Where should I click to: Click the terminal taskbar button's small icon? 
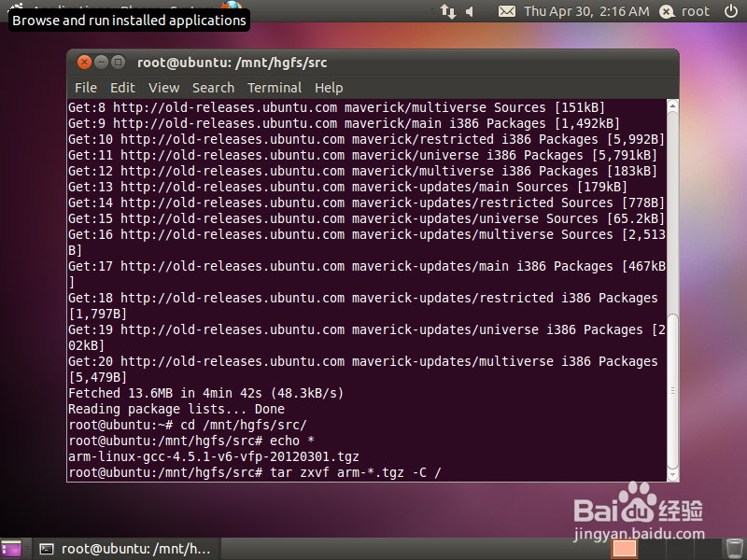46,549
